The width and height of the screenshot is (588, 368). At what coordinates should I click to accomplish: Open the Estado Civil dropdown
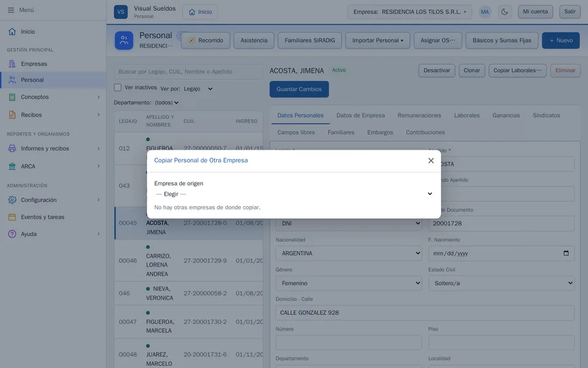(x=502, y=283)
